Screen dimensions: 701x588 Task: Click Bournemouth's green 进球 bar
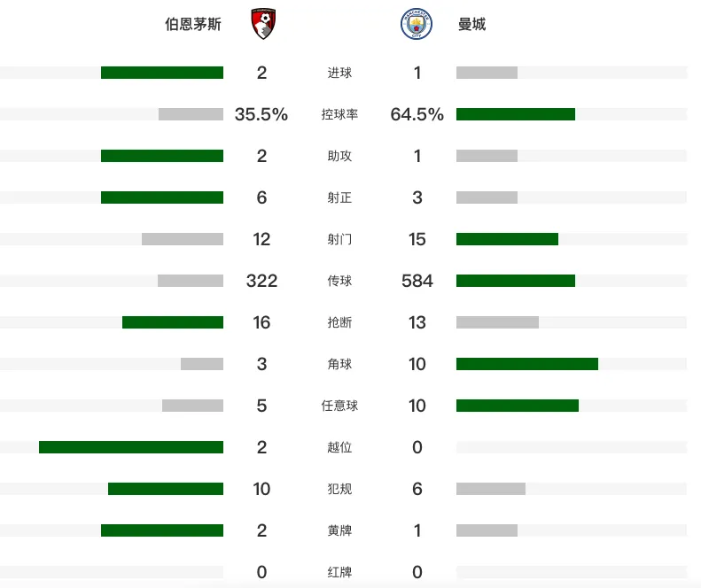point(162,73)
